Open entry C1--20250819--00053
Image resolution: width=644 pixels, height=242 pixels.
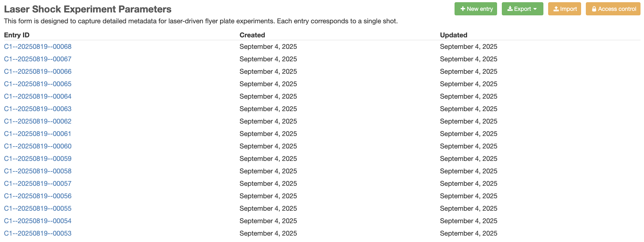38,233
